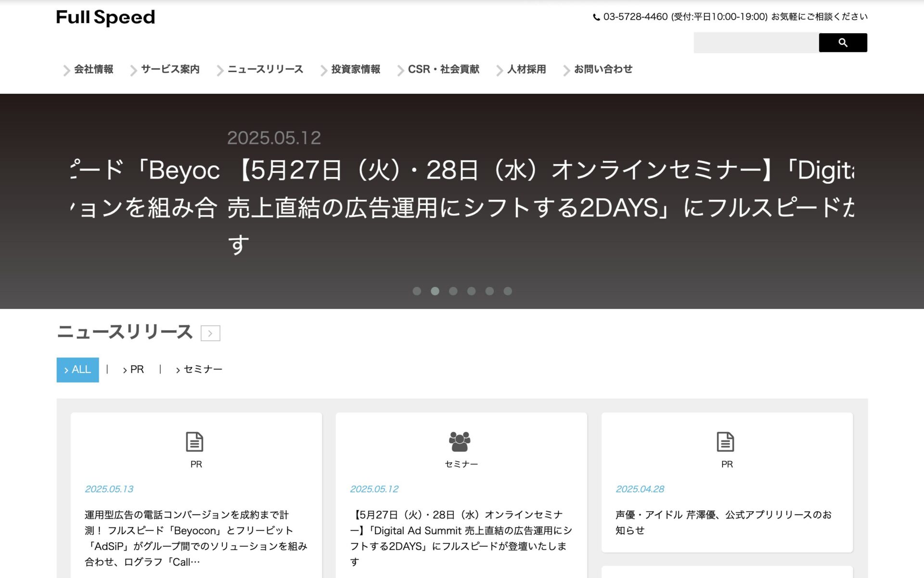The height and width of the screenshot is (578, 924).
Task: Click the phone icon beside 03-5728-4460
Action: (x=596, y=17)
